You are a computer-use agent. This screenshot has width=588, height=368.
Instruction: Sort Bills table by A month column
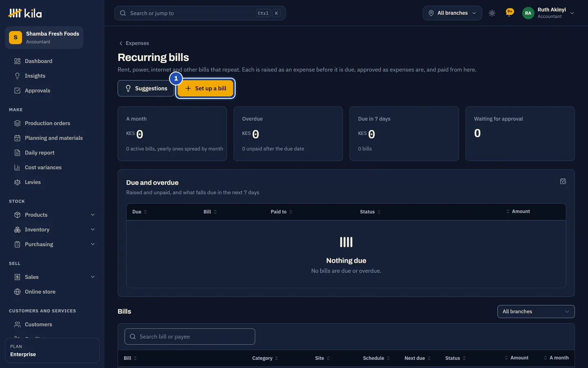[x=556, y=358]
